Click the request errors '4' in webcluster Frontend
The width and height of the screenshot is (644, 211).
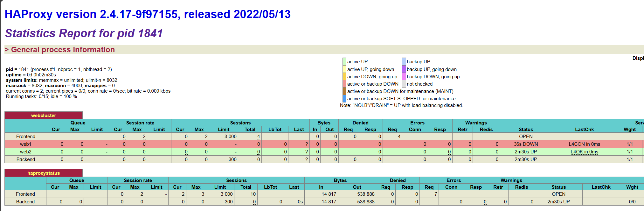point(399,137)
